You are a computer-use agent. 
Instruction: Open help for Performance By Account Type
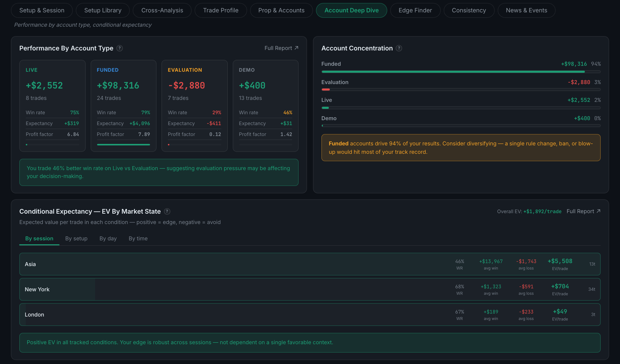click(x=120, y=48)
